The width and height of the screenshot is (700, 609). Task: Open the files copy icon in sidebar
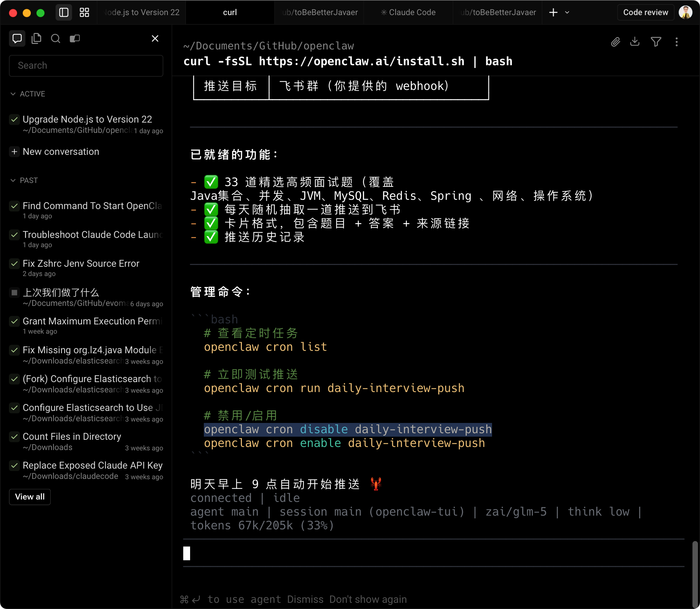pos(36,38)
